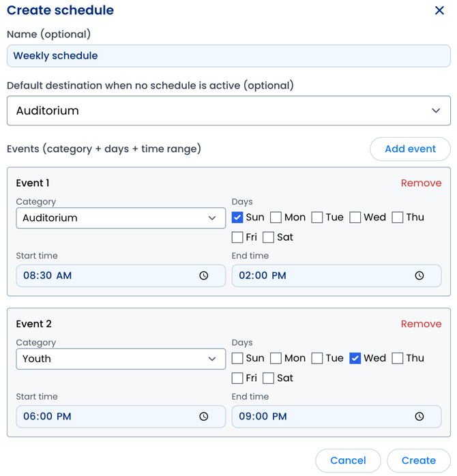Enable Mon checkbox in Event 1
Viewport: 457px width, 476px height.
tap(276, 218)
